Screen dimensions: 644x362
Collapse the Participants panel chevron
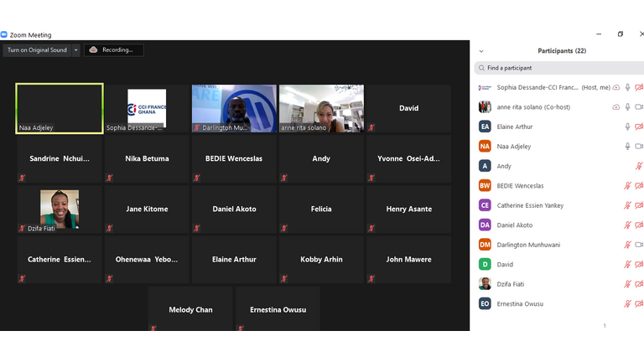point(481,51)
